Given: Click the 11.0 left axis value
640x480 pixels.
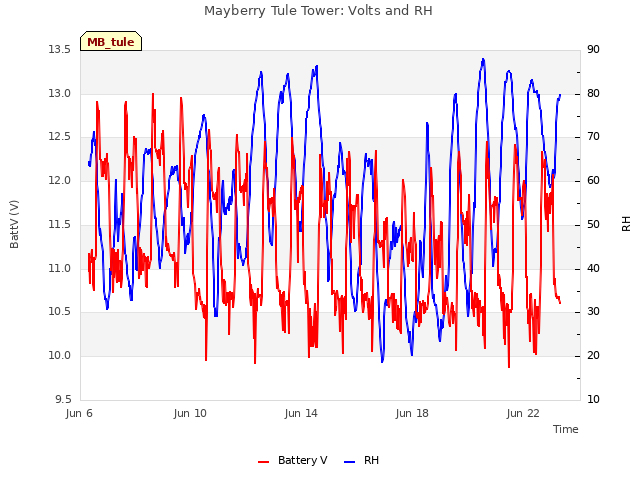Looking at the screenshot, I should [x=60, y=269].
